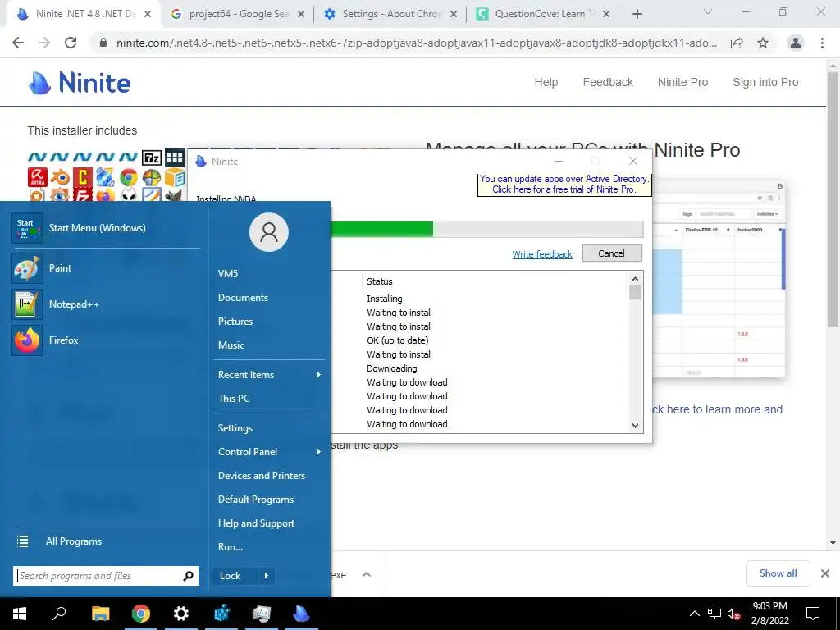Click Write feedback link

(542, 254)
